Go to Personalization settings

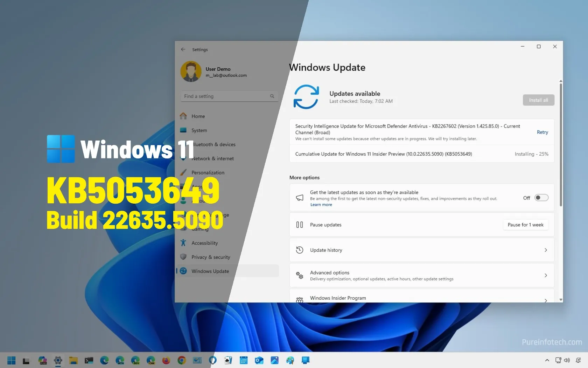[x=208, y=172]
